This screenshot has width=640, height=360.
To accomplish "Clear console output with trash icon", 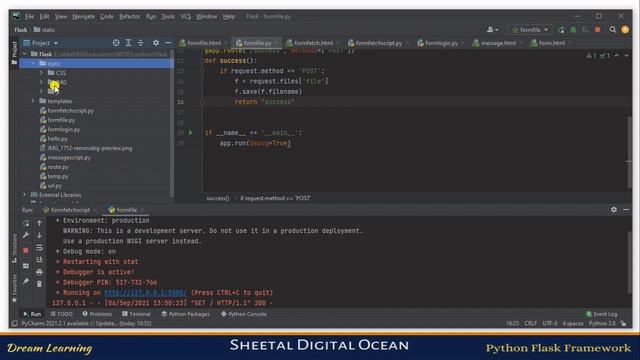I will [x=39, y=284].
